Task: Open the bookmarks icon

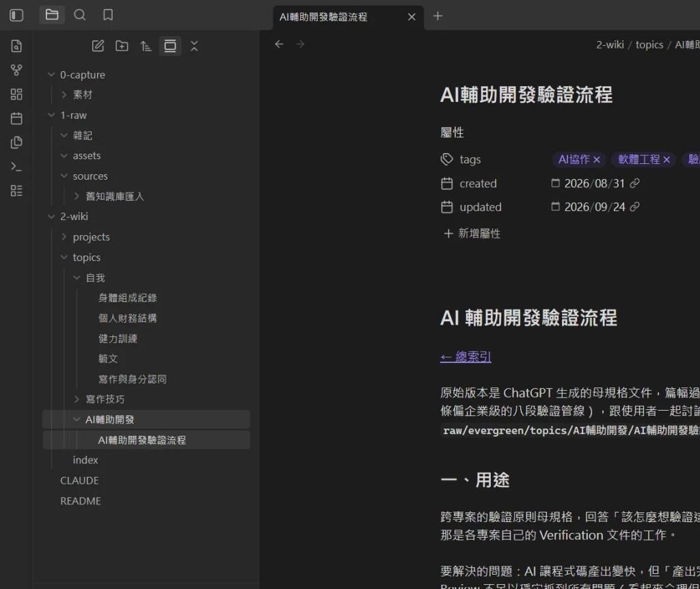Action: coord(108,15)
